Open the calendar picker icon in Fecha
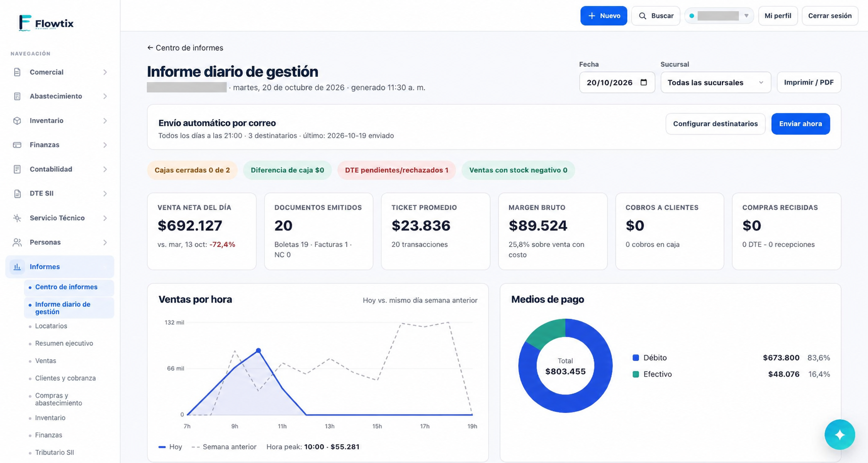 [x=644, y=82]
